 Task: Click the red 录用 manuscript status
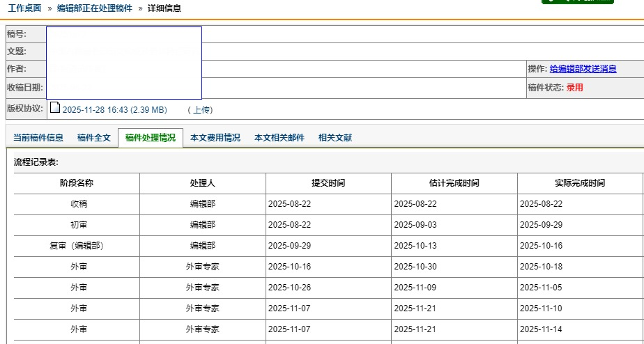[x=574, y=88]
